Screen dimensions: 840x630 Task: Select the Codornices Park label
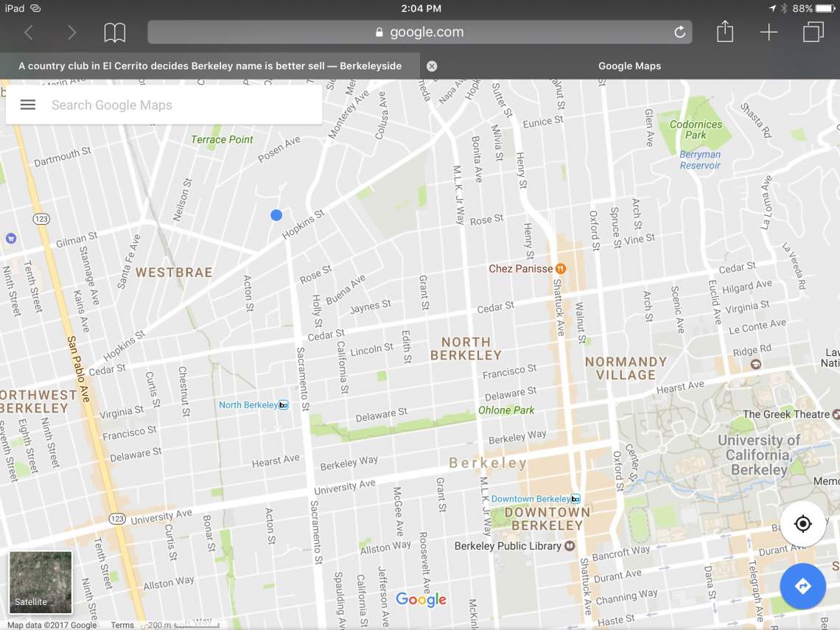(696, 130)
